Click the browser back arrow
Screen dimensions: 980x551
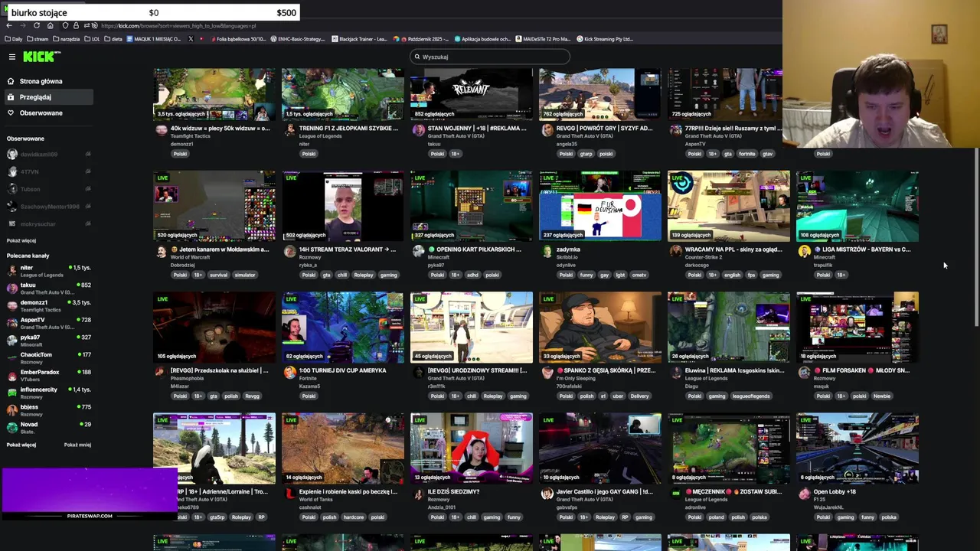pyautogui.click(x=9, y=25)
